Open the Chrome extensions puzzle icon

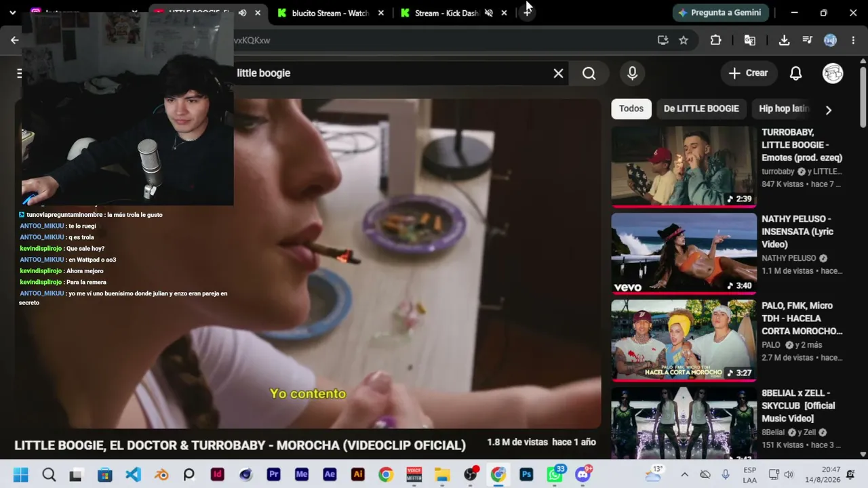pyautogui.click(x=715, y=40)
